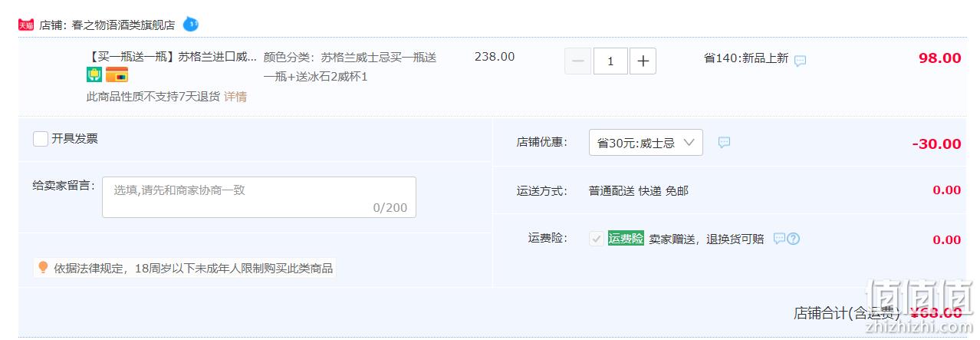Screen dimensions: 980x340
Task: Open the 【买一瓶送一瓶】苏格兰 product title link
Action: (172, 57)
